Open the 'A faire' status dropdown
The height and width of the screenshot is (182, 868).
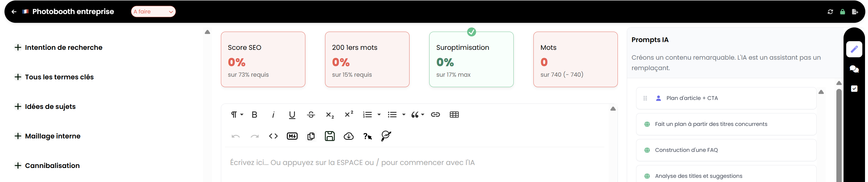[153, 11]
